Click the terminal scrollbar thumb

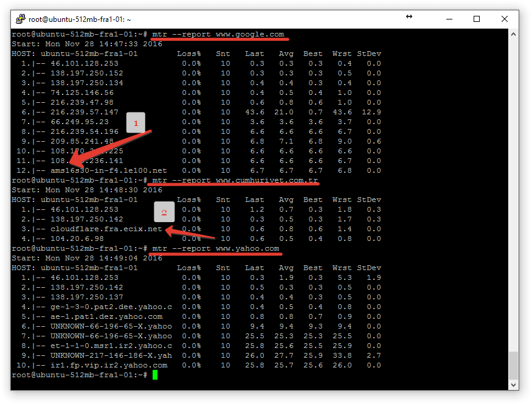pyautogui.click(x=514, y=365)
